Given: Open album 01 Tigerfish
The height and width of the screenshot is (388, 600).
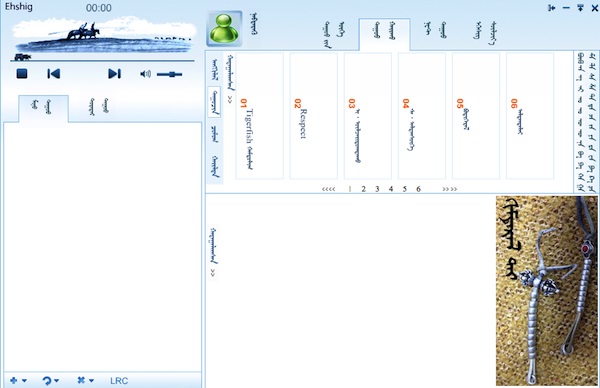Looking at the screenshot, I should (259, 116).
